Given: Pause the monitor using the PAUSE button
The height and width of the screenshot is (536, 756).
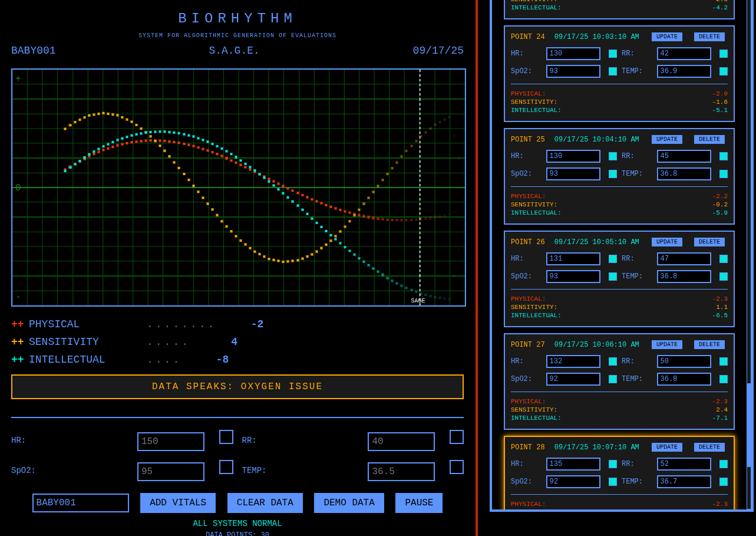Looking at the screenshot, I should pos(418,502).
